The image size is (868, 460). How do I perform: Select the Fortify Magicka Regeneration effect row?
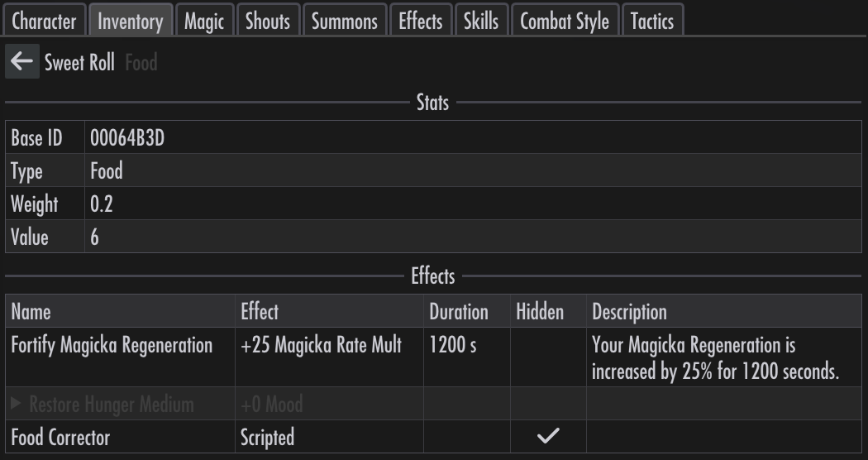[433, 357]
